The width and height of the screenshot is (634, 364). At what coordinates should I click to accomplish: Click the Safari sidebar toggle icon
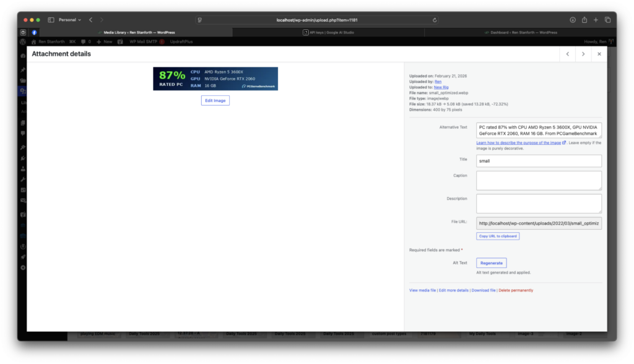(x=51, y=20)
